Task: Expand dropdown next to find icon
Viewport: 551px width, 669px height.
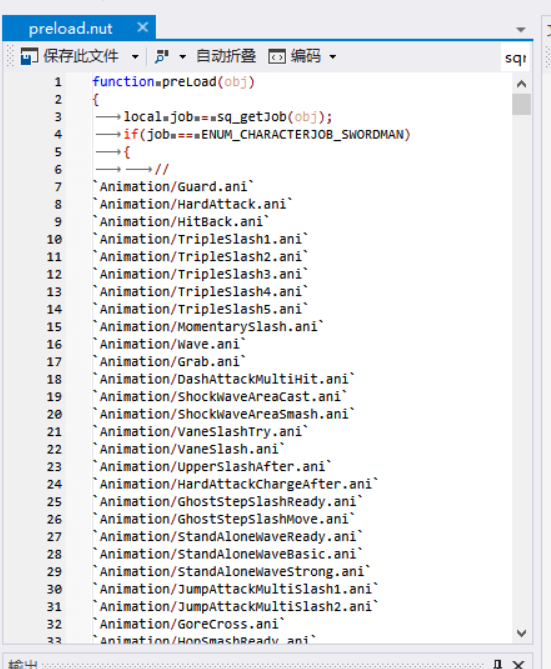Action: coord(183,57)
